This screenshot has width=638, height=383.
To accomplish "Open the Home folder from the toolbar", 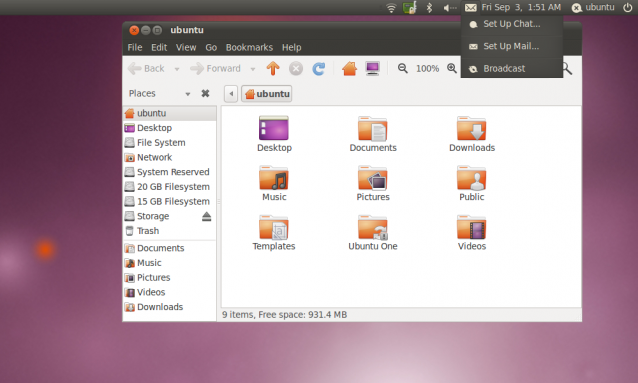I will click(x=349, y=68).
